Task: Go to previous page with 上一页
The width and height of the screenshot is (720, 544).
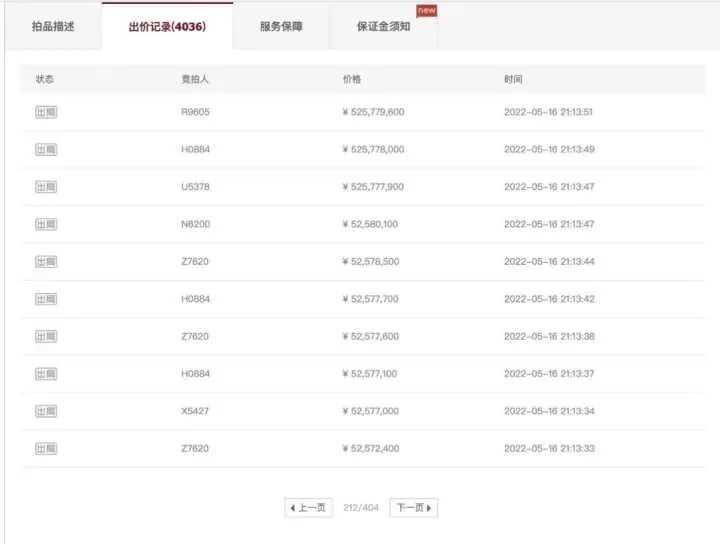Action: point(308,508)
